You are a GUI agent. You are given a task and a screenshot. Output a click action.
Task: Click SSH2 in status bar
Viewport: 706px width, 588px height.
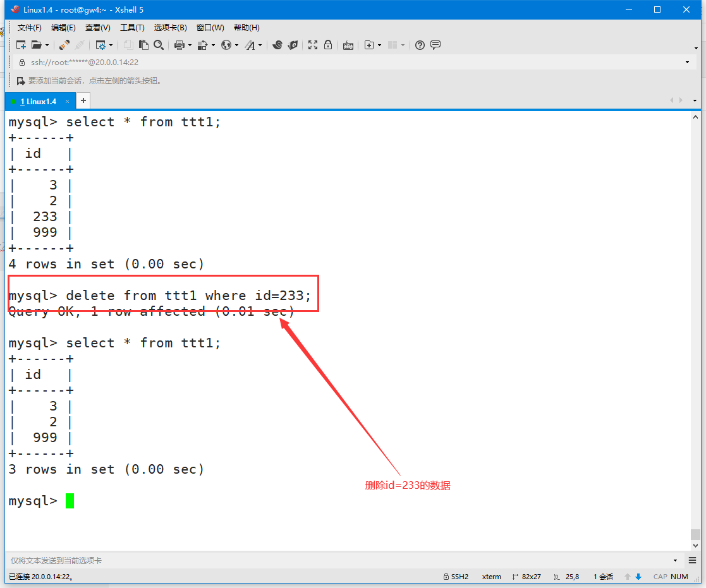pos(456,577)
